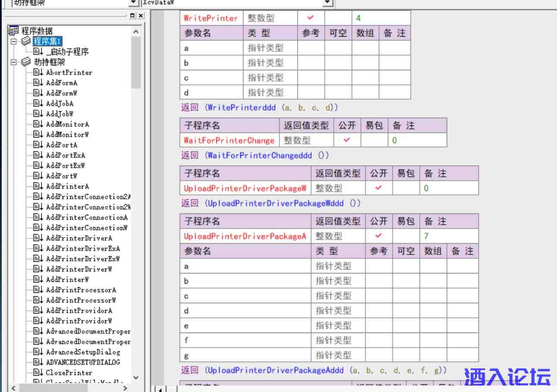Open the XcvDataW subroutine dropdown
The height and width of the screenshot is (392, 557).
click(x=328, y=3)
